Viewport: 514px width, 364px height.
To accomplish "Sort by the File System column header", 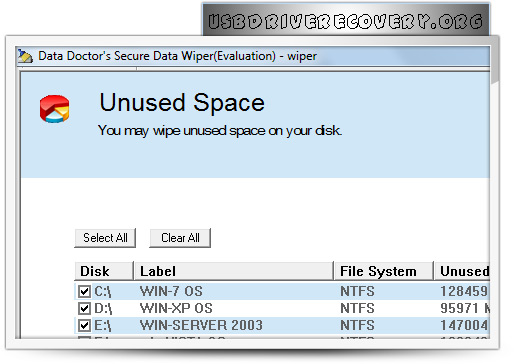I will [x=383, y=271].
